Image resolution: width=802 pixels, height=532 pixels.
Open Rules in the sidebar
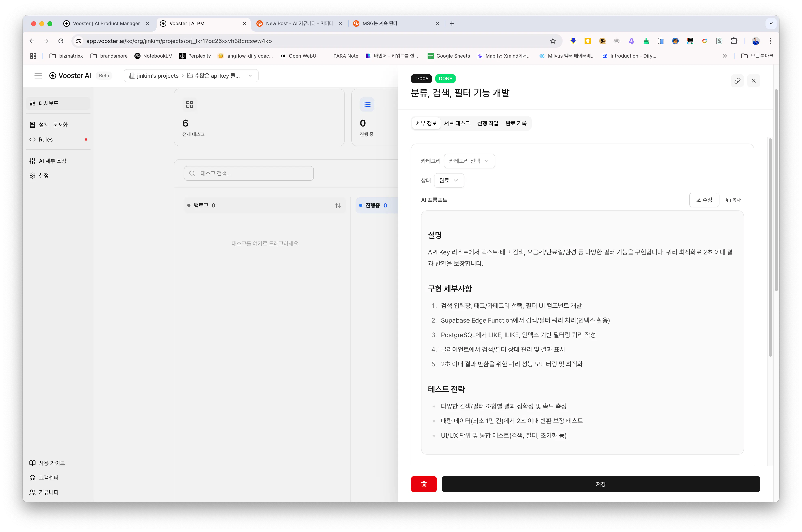tap(58, 139)
